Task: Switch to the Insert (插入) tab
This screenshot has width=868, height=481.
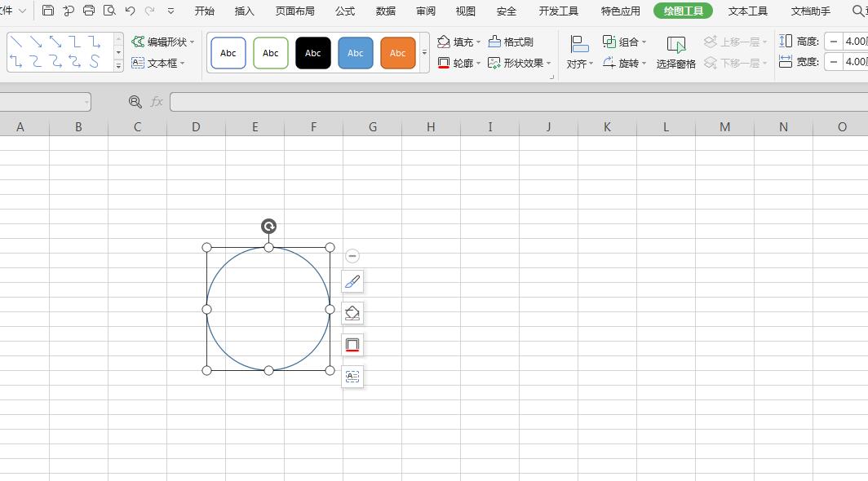Action: click(x=244, y=11)
